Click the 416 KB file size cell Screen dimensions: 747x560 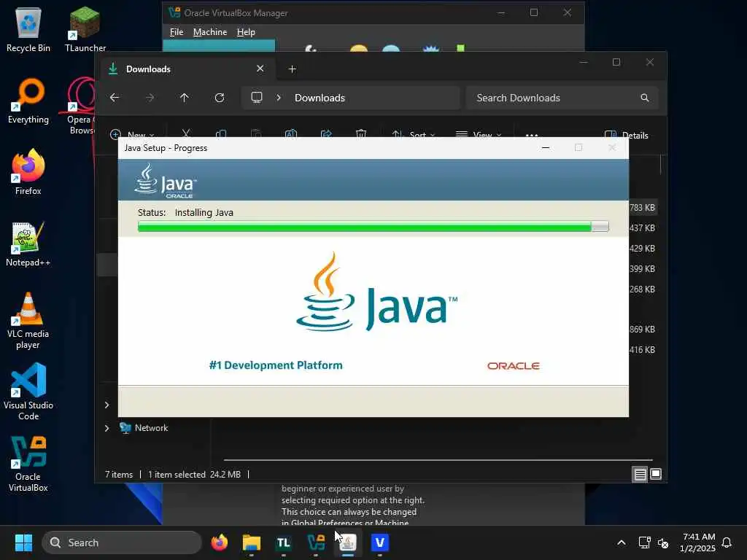click(642, 350)
